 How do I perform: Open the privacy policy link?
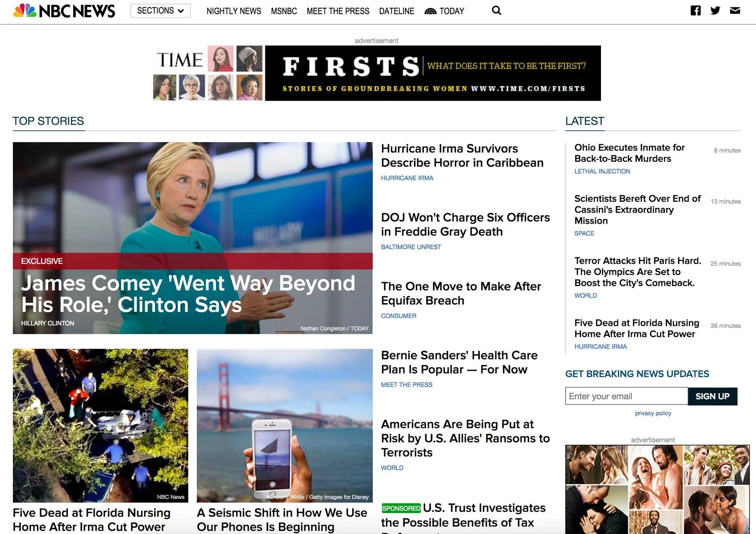tap(653, 413)
